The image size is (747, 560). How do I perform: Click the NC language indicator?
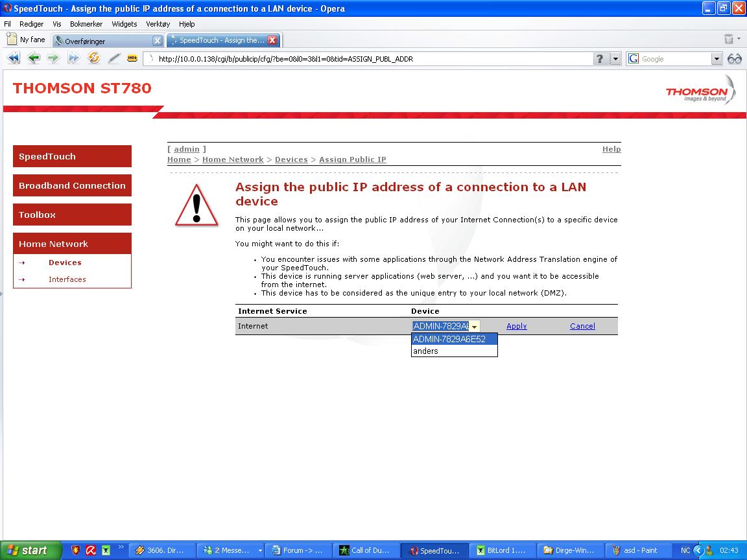click(x=685, y=550)
